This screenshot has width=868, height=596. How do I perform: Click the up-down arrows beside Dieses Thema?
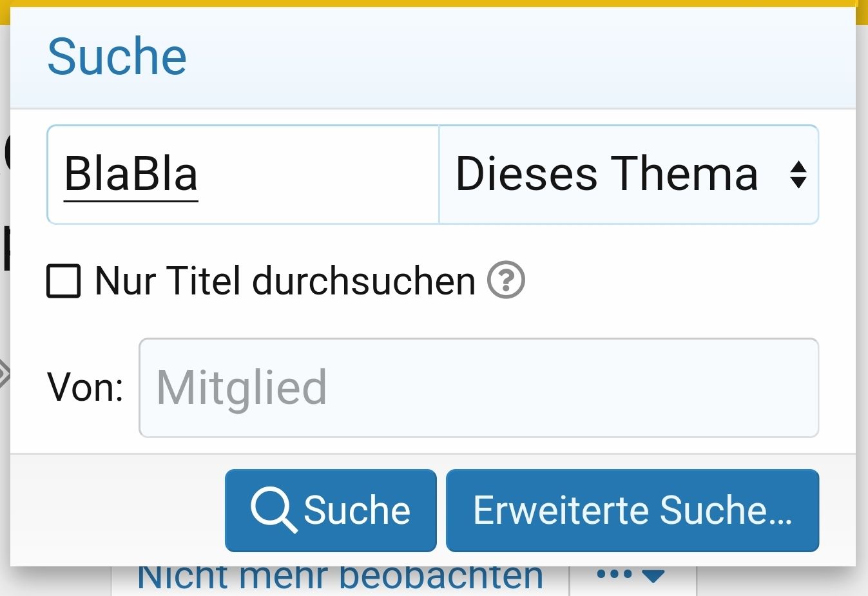798,175
